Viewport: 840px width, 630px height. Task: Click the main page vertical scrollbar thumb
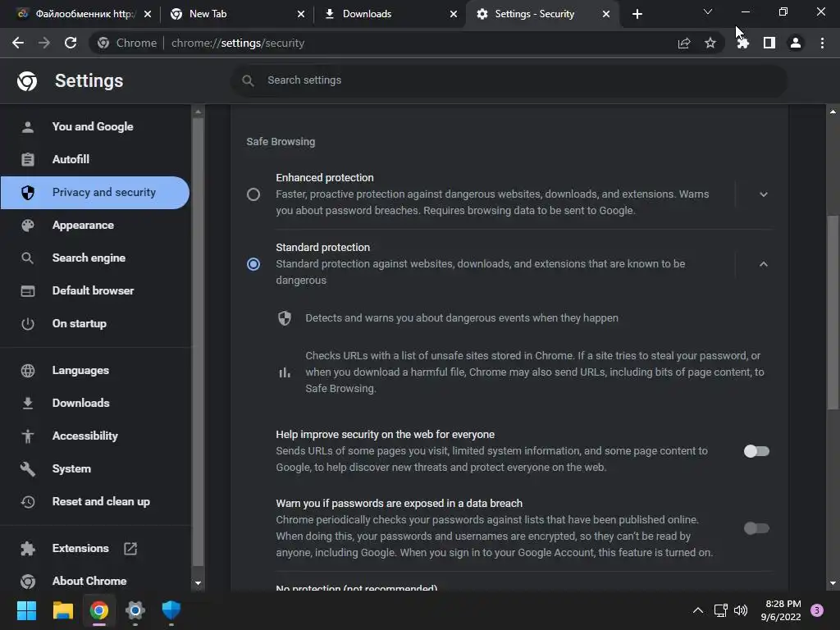tap(833, 313)
